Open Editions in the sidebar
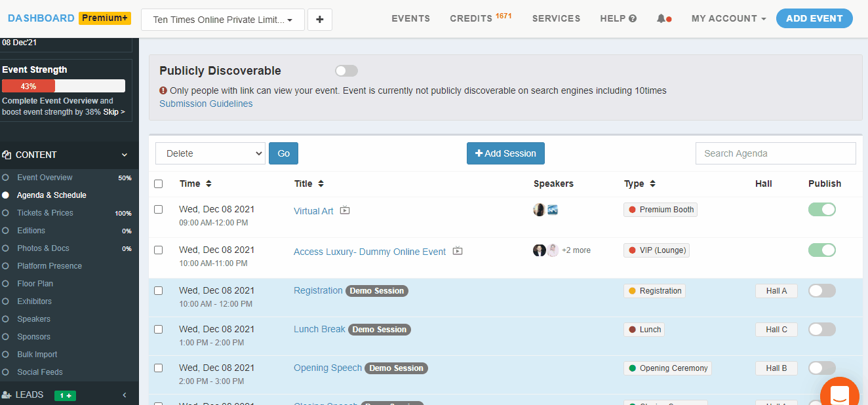The image size is (868, 405). [x=31, y=231]
